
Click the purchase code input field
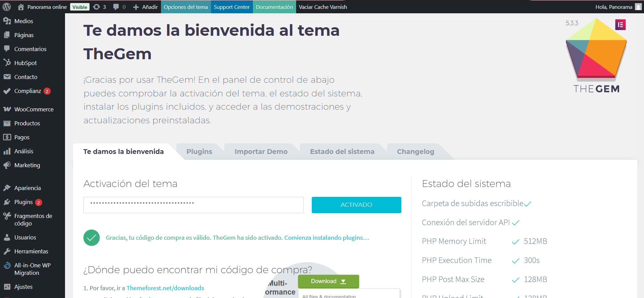click(193, 205)
